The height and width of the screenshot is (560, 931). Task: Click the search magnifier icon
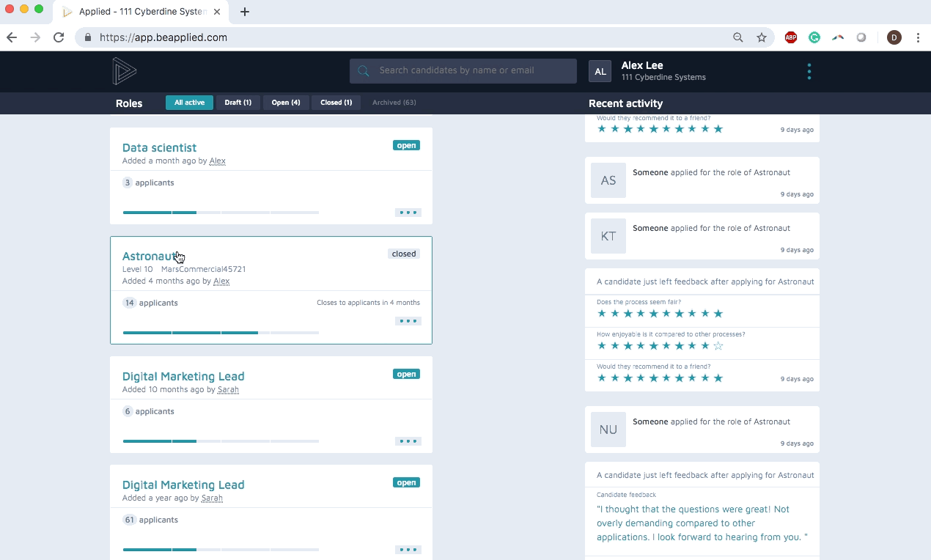(x=364, y=71)
